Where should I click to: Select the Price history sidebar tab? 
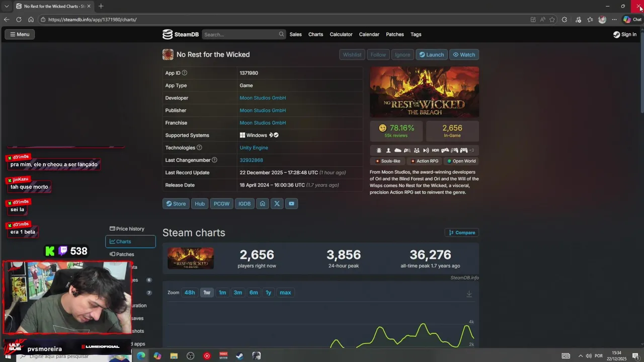(x=130, y=229)
